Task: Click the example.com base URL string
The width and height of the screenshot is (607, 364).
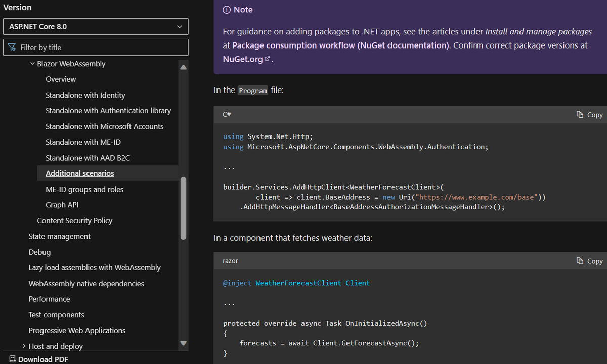Action: [477, 197]
